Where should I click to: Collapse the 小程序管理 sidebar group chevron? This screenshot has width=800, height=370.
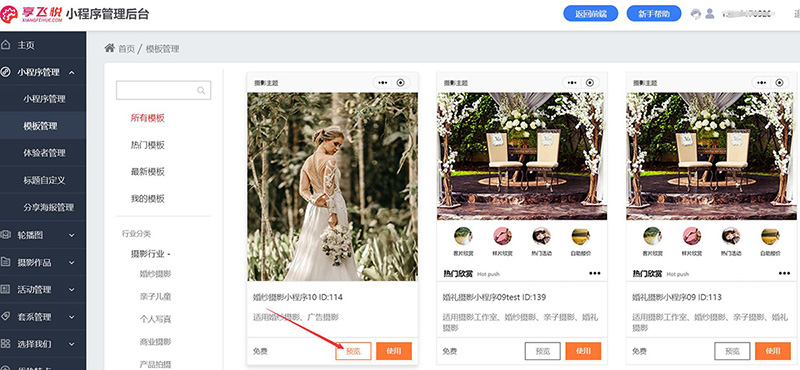coord(71,72)
